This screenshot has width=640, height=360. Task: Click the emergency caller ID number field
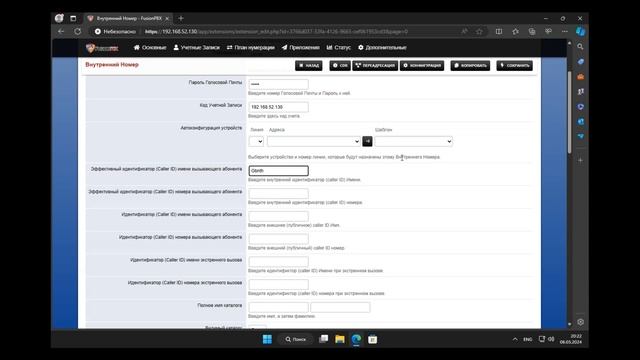coord(278,284)
